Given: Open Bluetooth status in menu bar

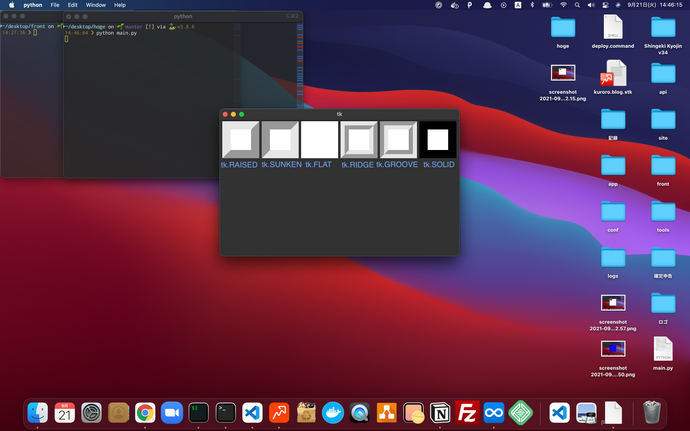Looking at the screenshot, I should pos(532,5).
